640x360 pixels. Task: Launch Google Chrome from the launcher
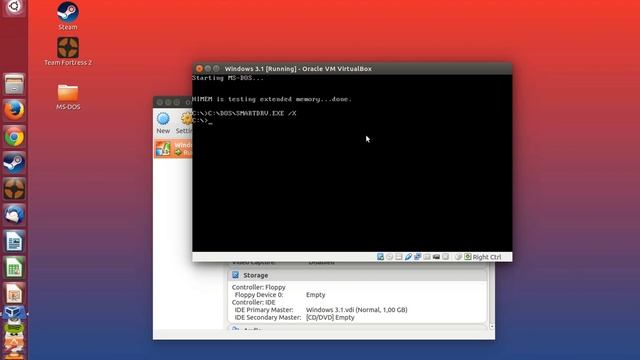[x=14, y=137]
